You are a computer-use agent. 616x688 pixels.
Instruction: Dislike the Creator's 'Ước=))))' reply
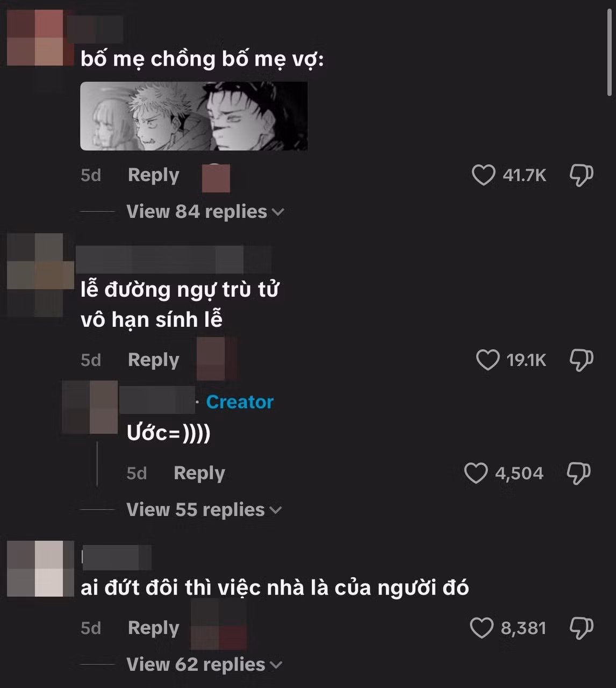pos(579,473)
